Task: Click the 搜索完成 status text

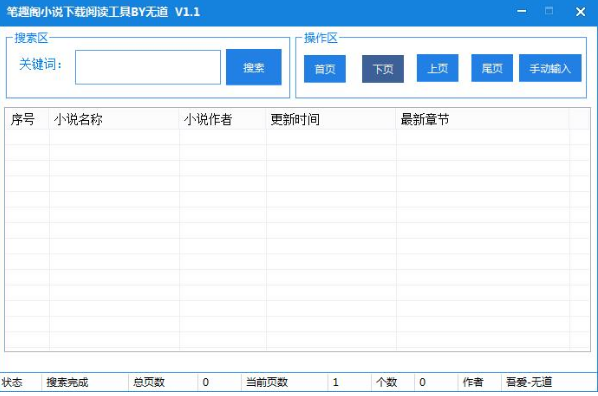Action: [67, 382]
